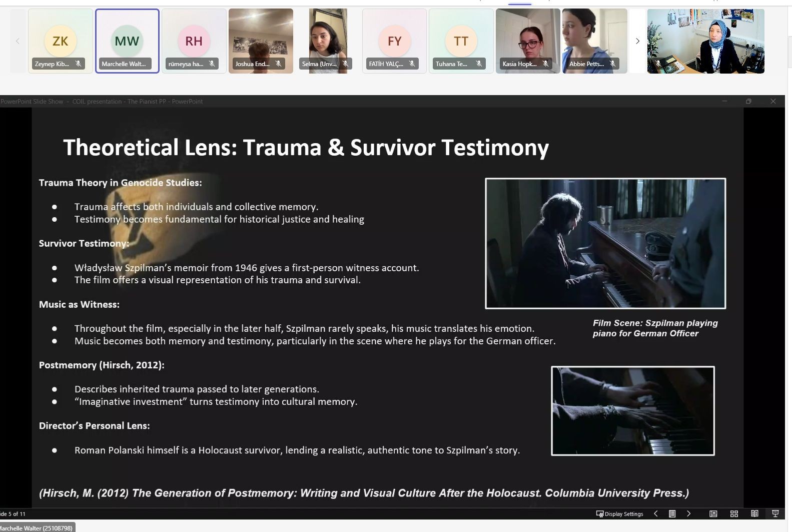Image resolution: width=792 pixels, height=532 pixels.
Task: Click muted mic icon on rümeysa ha tile
Action: (x=212, y=64)
